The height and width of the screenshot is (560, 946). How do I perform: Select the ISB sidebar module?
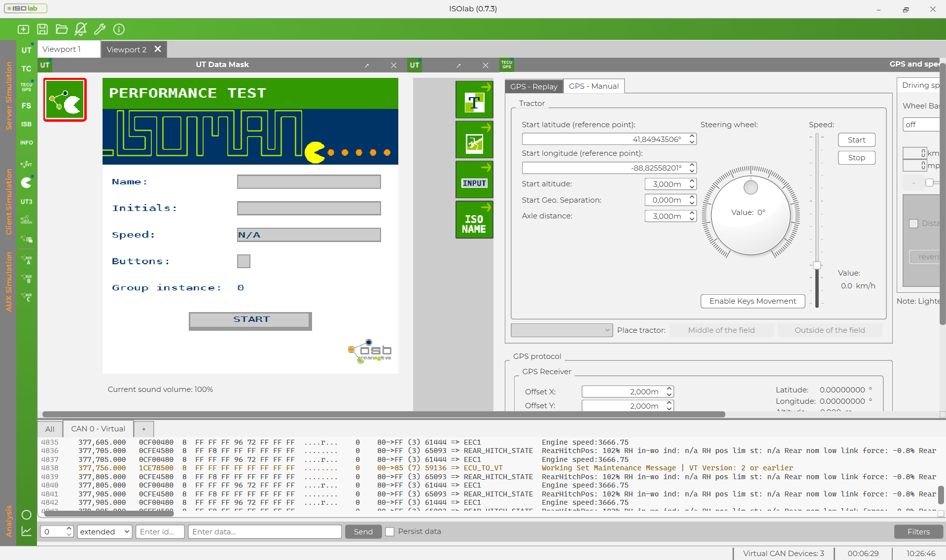coord(27,124)
